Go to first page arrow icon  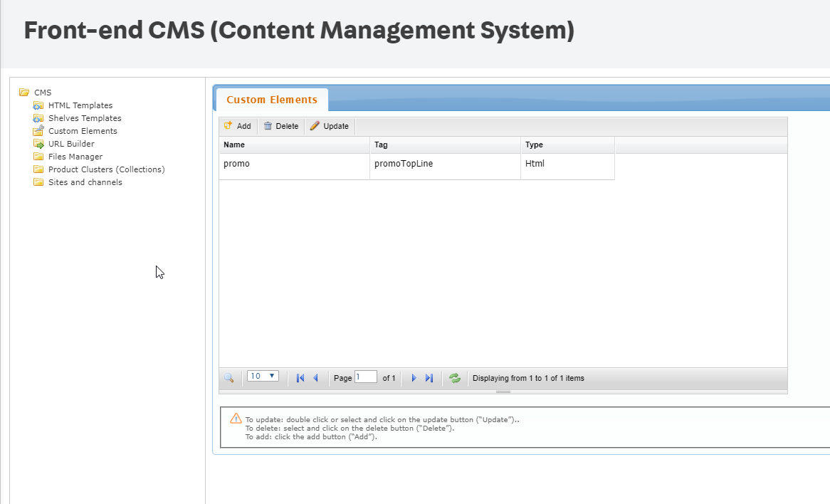(300, 378)
